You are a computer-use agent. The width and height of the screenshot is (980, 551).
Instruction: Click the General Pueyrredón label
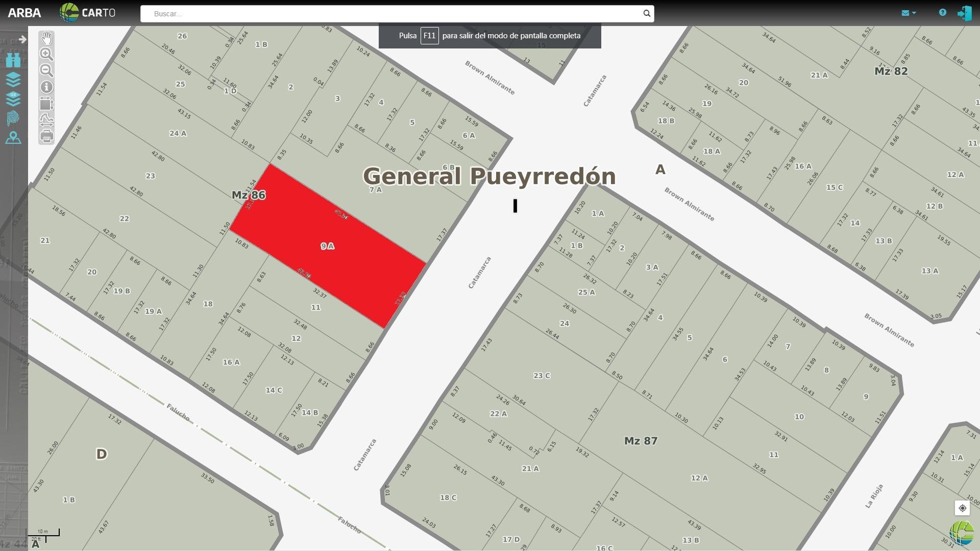(489, 176)
